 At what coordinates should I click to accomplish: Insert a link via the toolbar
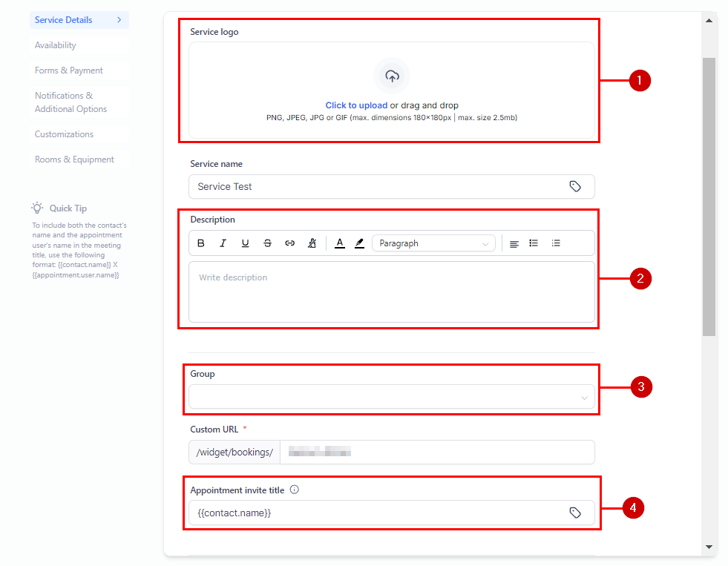point(290,243)
